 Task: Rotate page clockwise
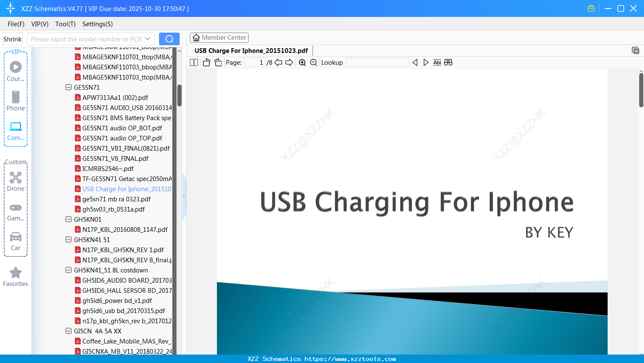[218, 62]
